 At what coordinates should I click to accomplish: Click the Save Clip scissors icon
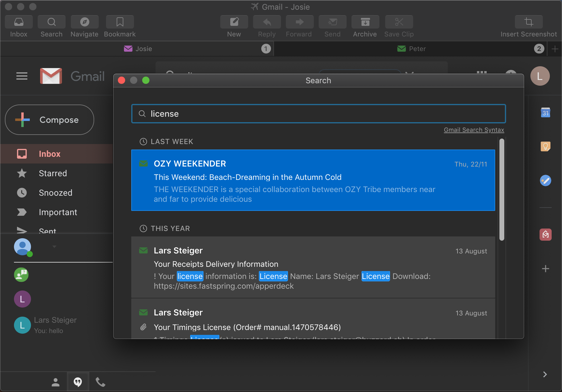399,22
